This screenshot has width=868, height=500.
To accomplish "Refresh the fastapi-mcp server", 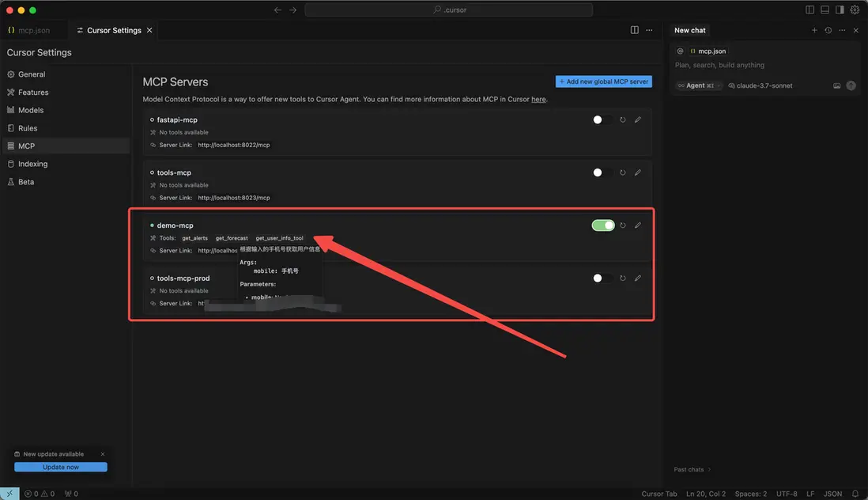I will point(623,120).
